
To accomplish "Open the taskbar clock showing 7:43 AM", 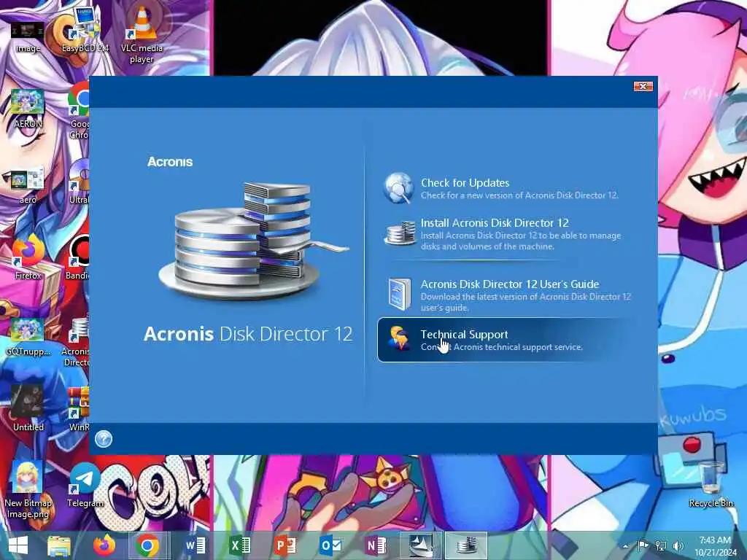I will click(715, 546).
